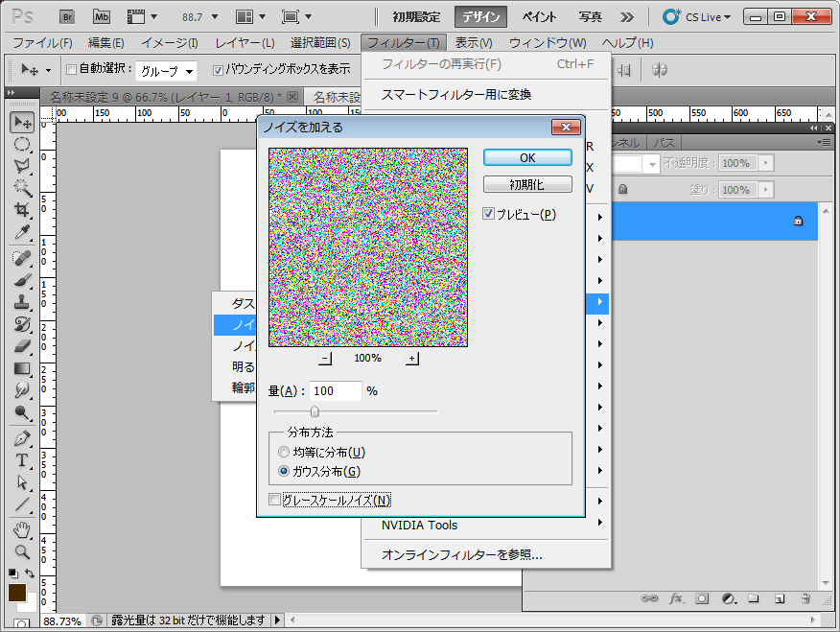
Task: Open the 塗り 100% slider arrow
Action: tap(766, 189)
